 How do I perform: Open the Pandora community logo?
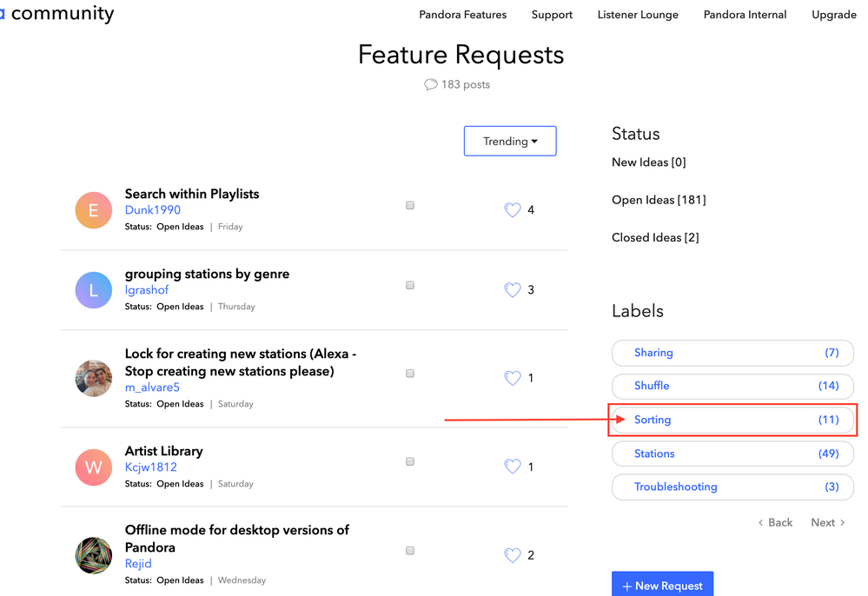click(x=57, y=14)
